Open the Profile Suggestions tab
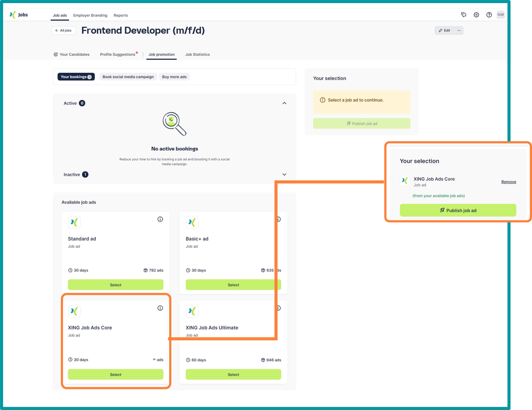This screenshot has height=410, width=532. pos(118,55)
